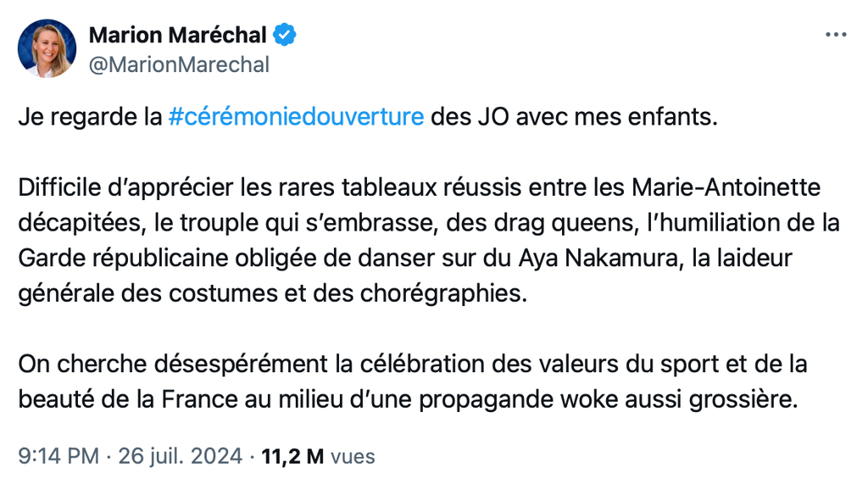
Task: Click the Marion Maréchal display name
Action: [178, 35]
